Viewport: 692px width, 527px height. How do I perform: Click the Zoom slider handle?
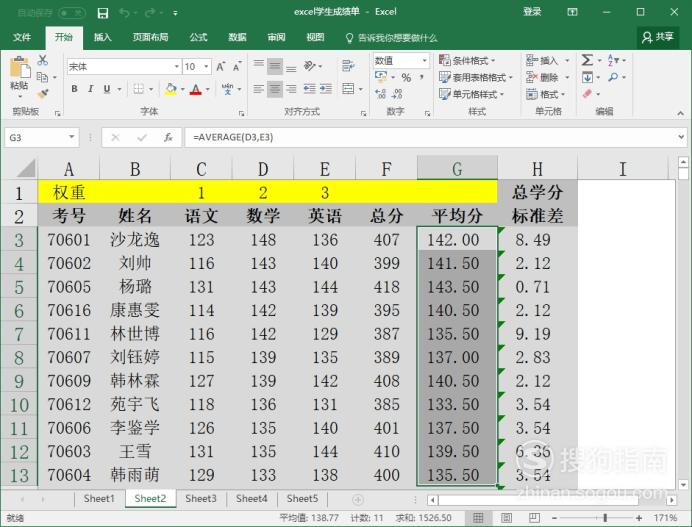click(x=605, y=517)
